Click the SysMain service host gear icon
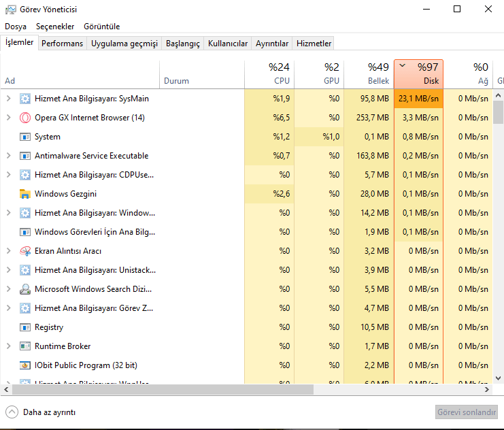Viewport: 504px width, 430px height. (25, 99)
